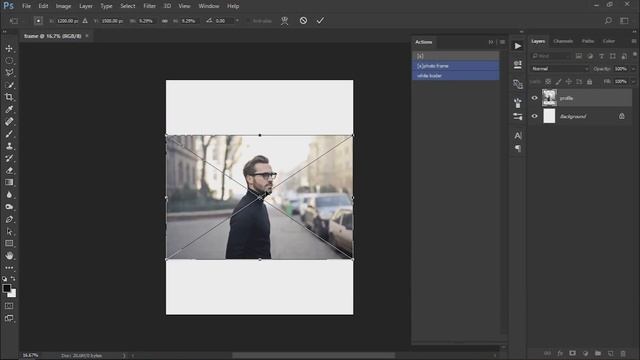640x360 pixels.
Task: Open the Actions panel menu
Action: coord(502,42)
